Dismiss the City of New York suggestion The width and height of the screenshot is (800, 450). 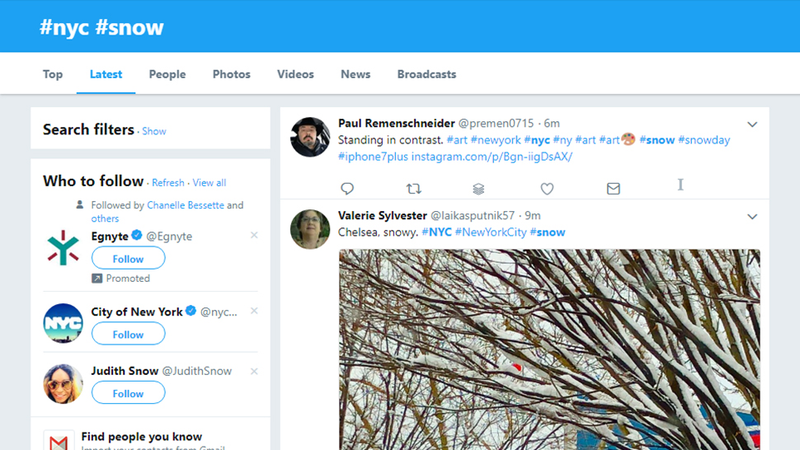pos(254,311)
